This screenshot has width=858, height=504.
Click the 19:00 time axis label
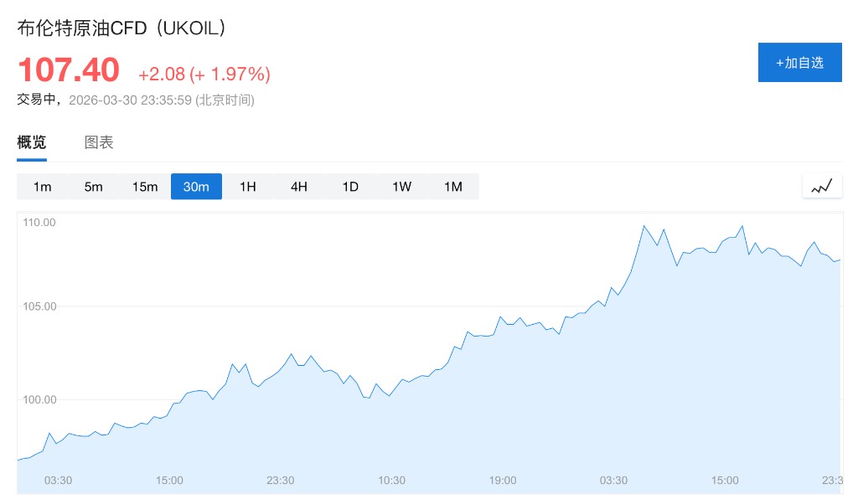click(x=503, y=481)
